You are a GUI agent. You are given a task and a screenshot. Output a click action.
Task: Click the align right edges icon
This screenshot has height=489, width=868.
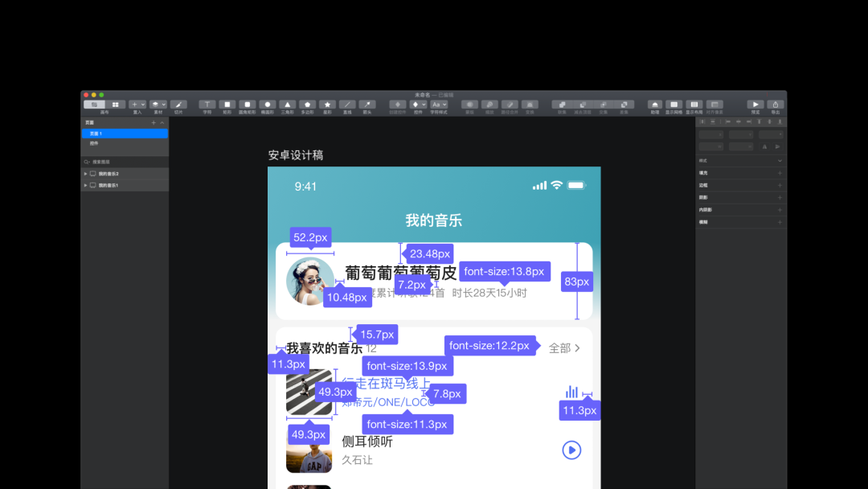pos(749,121)
